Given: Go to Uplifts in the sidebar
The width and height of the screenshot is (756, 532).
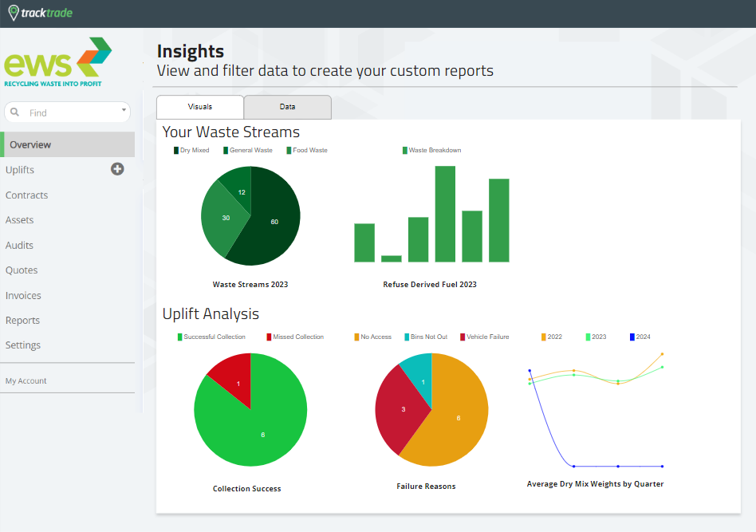Looking at the screenshot, I should [20, 170].
